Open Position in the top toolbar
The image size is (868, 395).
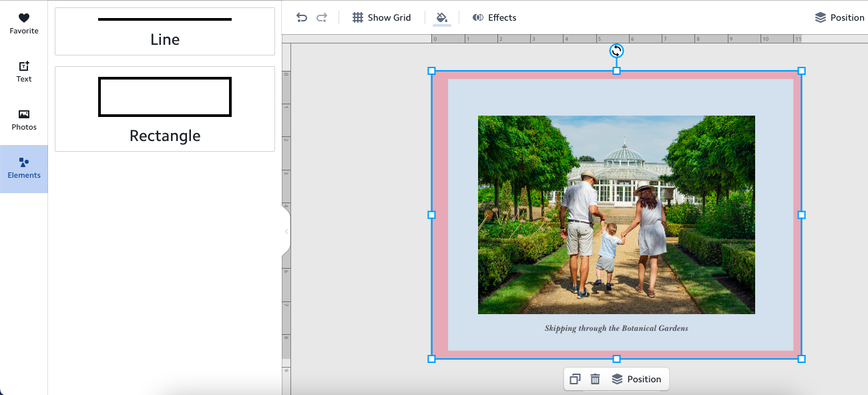[839, 17]
